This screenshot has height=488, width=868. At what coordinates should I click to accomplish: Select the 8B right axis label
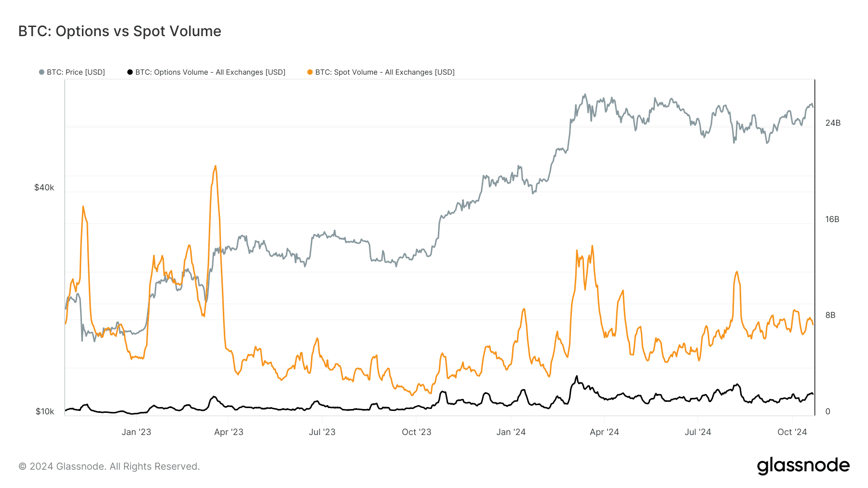pyautogui.click(x=830, y=315)
